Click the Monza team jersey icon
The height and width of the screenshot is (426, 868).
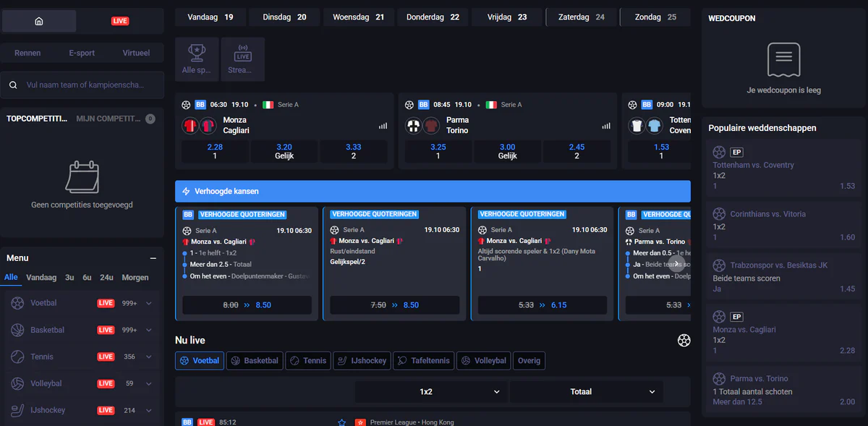click(x=191, y=125)
